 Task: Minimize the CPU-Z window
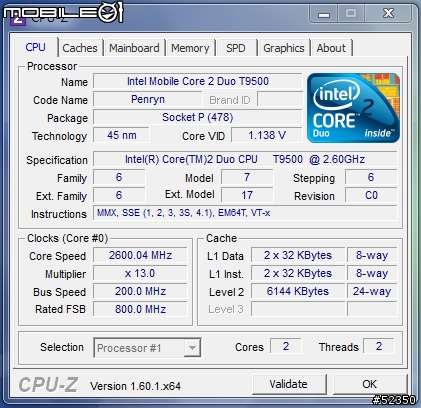pos(324,14)
